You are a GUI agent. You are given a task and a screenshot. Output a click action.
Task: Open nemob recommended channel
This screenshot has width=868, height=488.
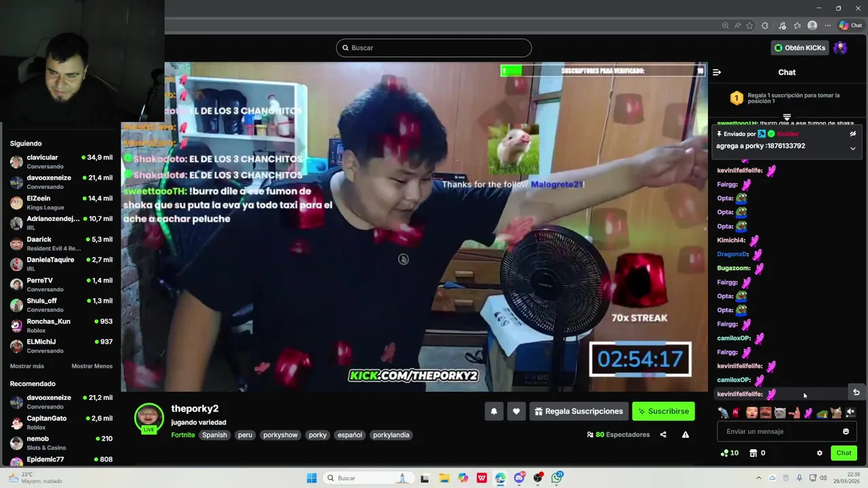[61, 443]
